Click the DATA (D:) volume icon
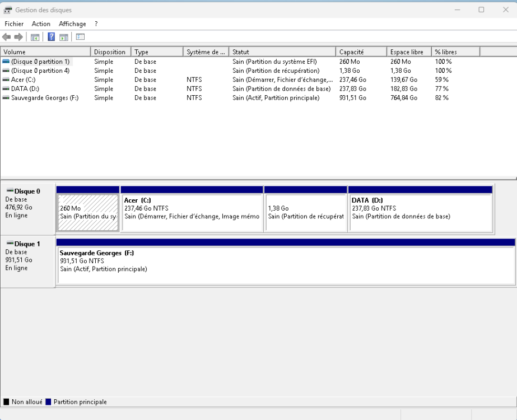Screen dimensions: 517x420 4,89
